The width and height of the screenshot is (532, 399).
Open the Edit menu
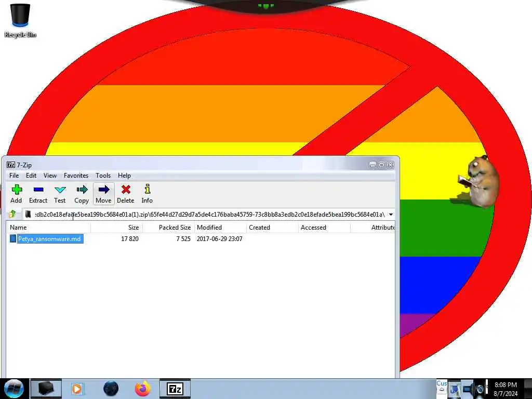coord(31,176)
